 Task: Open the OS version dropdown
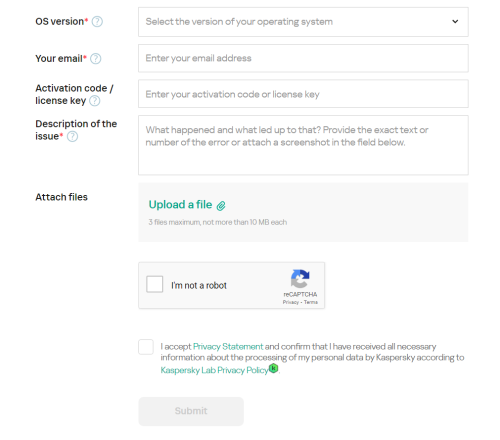pyautogui.click(x=303, y=22)
